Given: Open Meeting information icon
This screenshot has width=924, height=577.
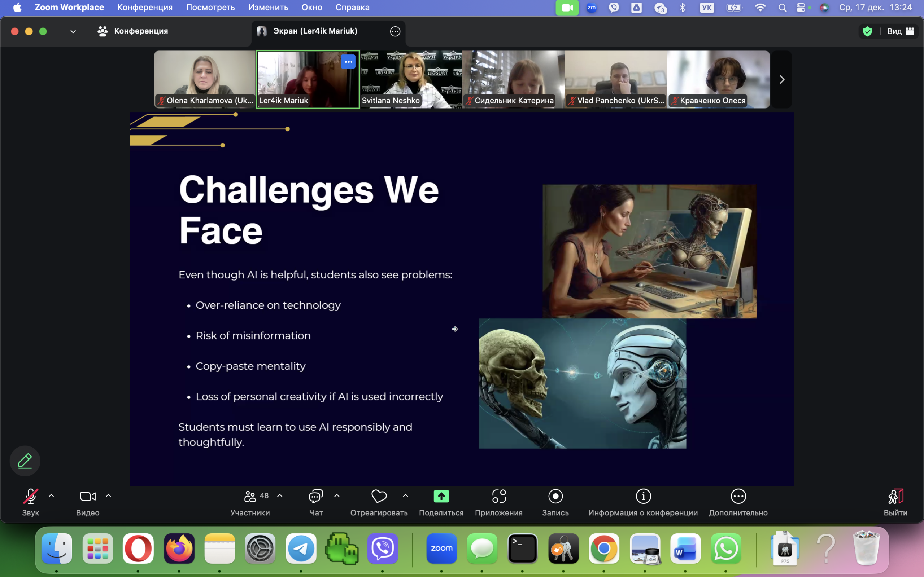Looking at the screenshot, I should pyautogui.click(x=643, y=497).
